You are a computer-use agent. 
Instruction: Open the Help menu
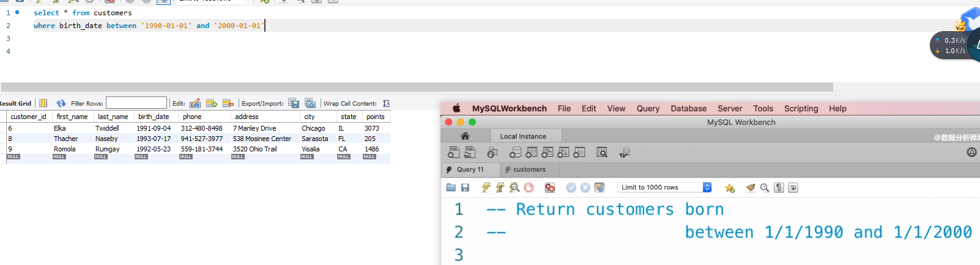tap(837, 108)
